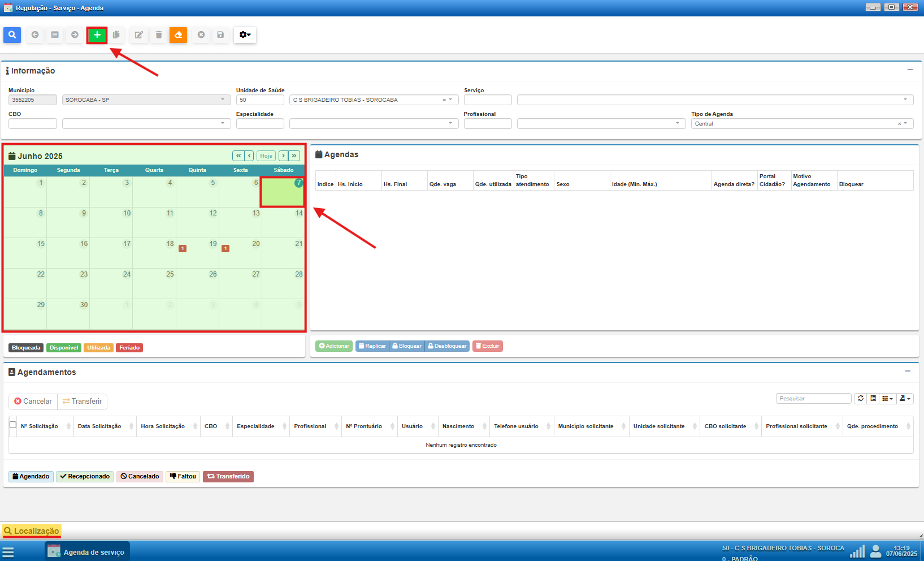Tick the select-all checkbox in Agendamentos table
The height and width of the screenshot is (561, 924).
[x=13, y=425]
